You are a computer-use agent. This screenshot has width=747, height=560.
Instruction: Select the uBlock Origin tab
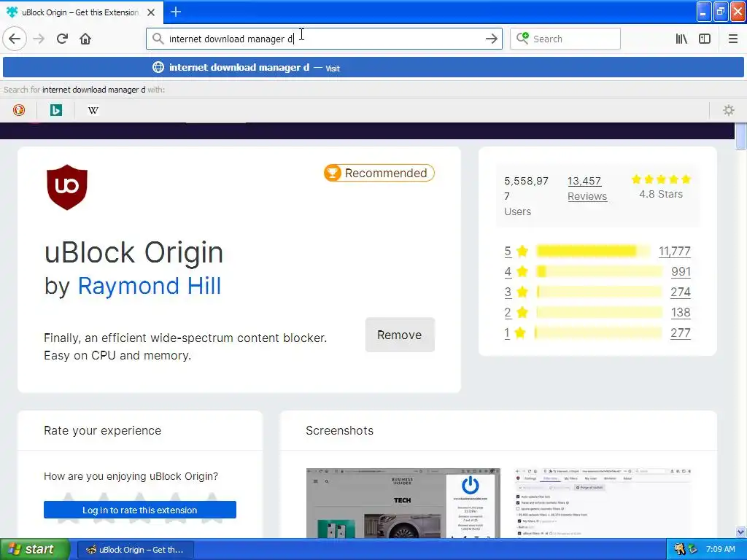[x=81, y=12]
